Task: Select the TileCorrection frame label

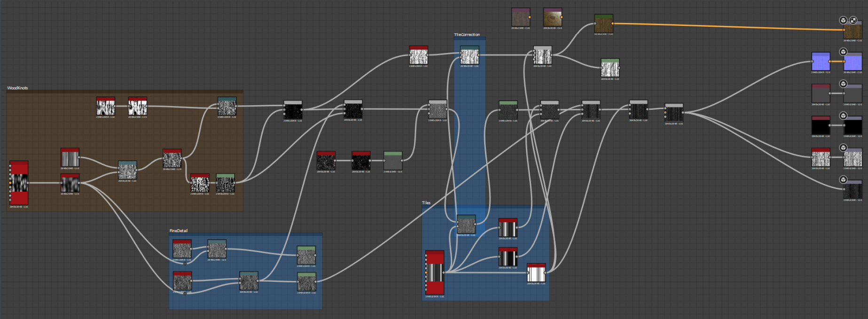Action: point(467,35)
